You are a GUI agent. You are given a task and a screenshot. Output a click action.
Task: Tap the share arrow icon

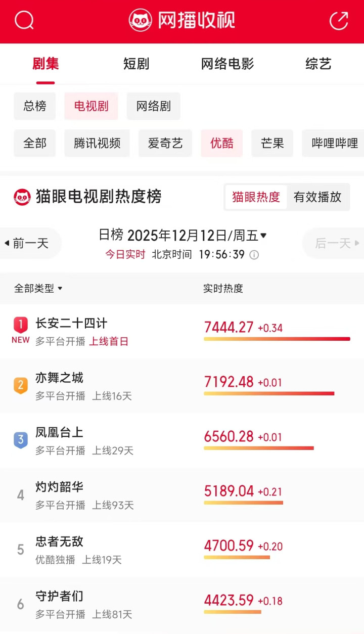(x=339, y=21)
